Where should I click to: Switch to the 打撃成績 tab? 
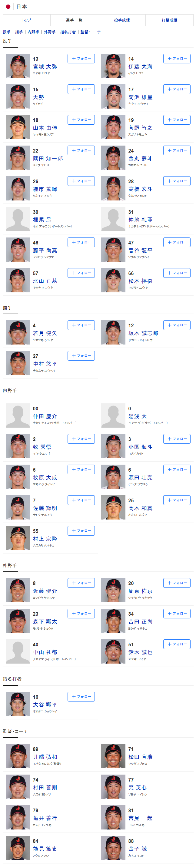(169, 20)
